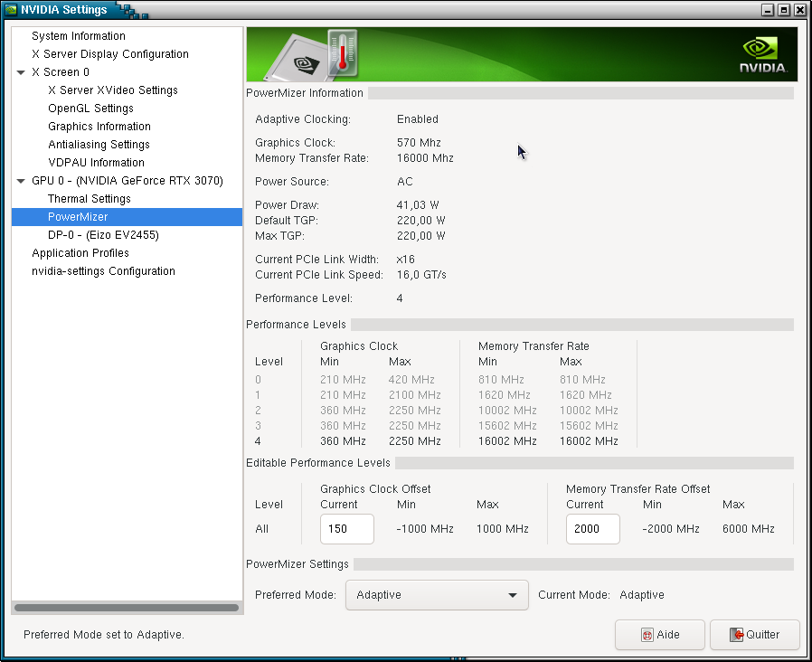Open System Information page
Viewport: 812px width, 662px height.
tap(78, 36)
